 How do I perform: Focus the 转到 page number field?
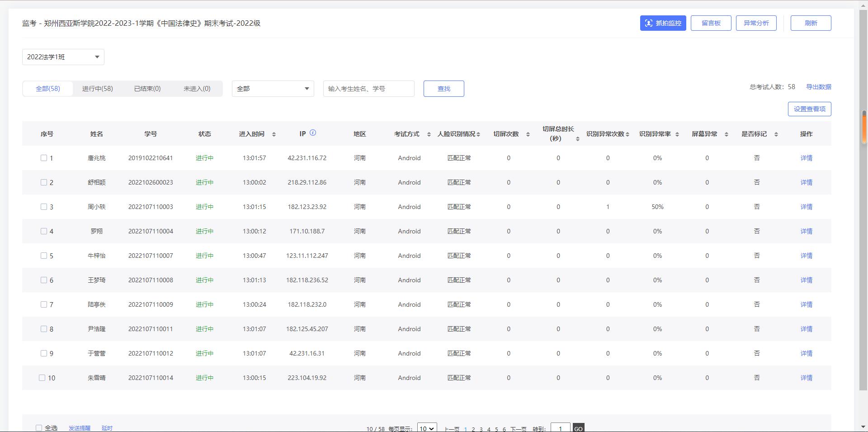coord(561,428)
